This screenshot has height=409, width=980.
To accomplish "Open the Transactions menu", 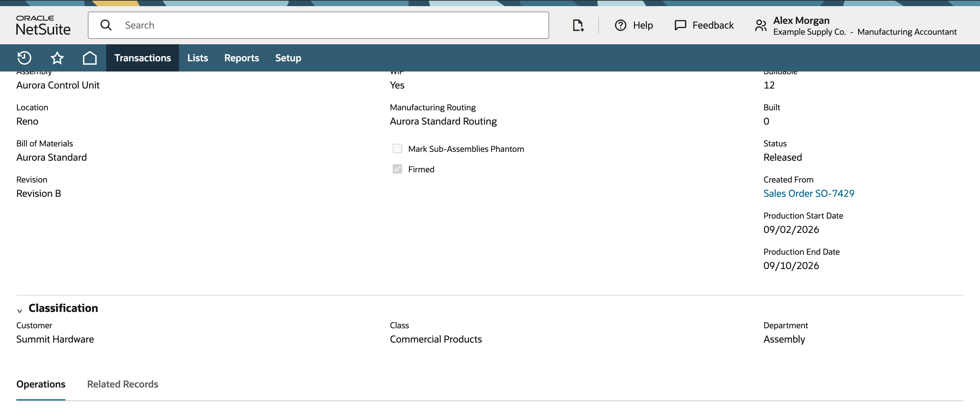I will (143, 58).
